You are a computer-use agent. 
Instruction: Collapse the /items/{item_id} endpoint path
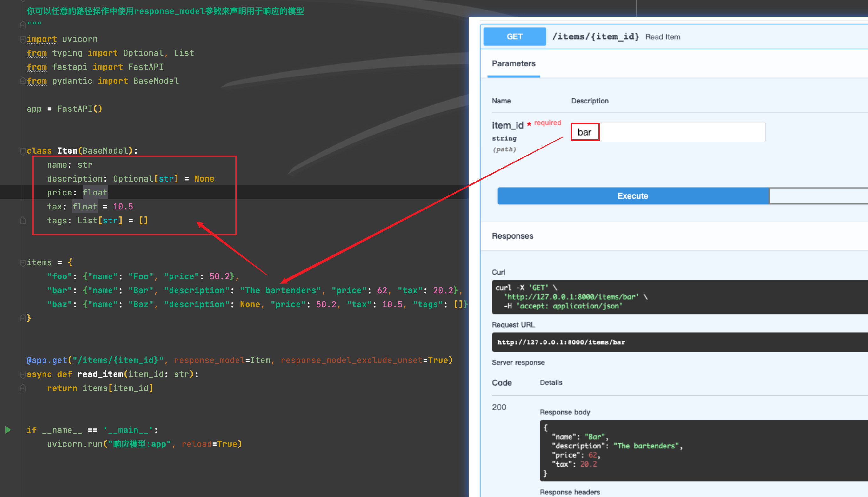point(596,36)
